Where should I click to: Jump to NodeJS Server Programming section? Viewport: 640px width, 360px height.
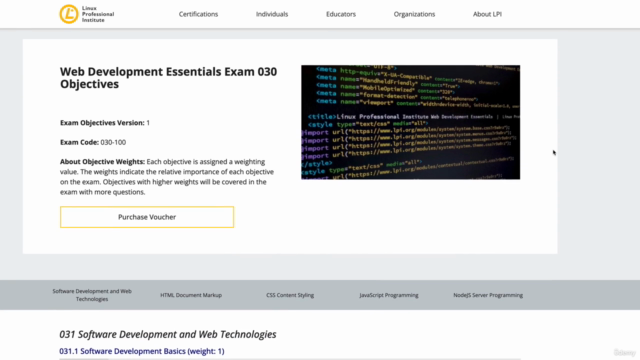coord(488,295)
